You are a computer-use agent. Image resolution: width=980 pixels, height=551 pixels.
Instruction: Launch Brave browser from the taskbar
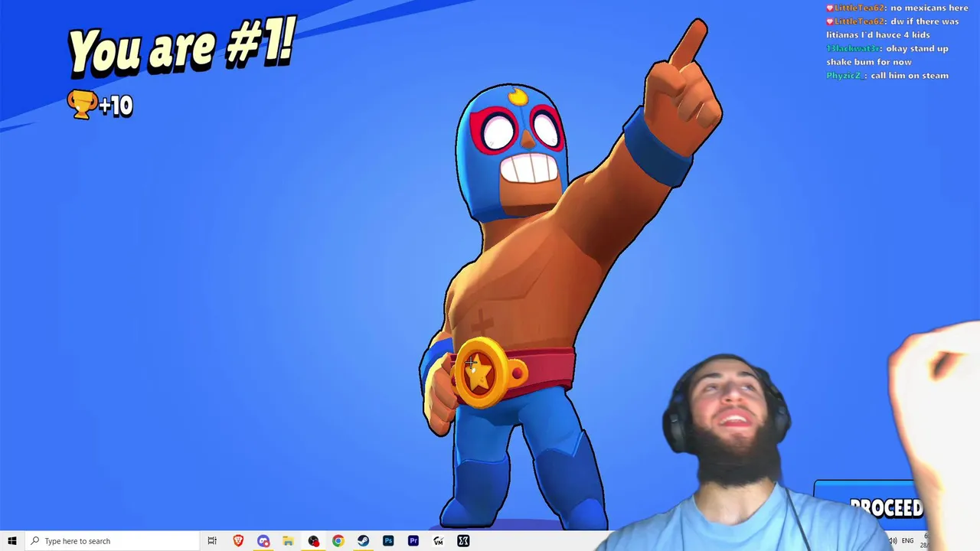coord(238,541)
